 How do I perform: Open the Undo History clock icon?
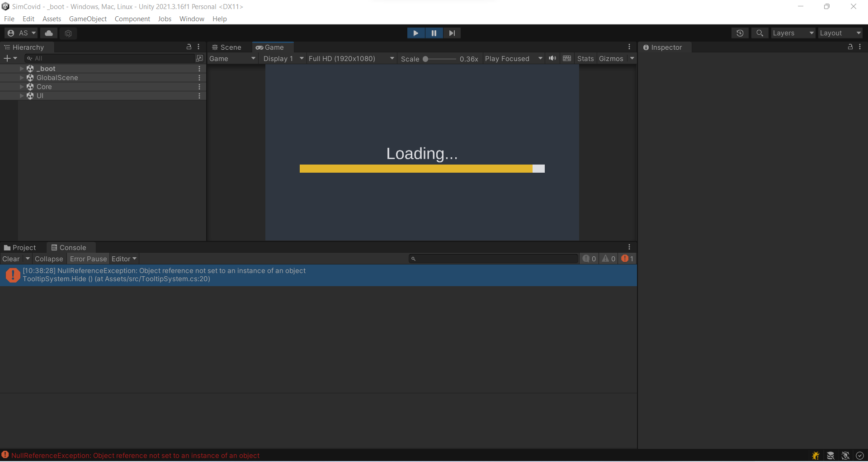tap(740, 33)
